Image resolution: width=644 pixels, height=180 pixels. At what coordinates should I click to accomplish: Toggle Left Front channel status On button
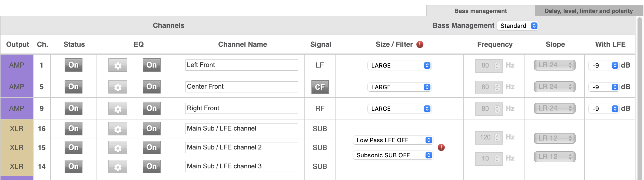click(x=74, y=65)
